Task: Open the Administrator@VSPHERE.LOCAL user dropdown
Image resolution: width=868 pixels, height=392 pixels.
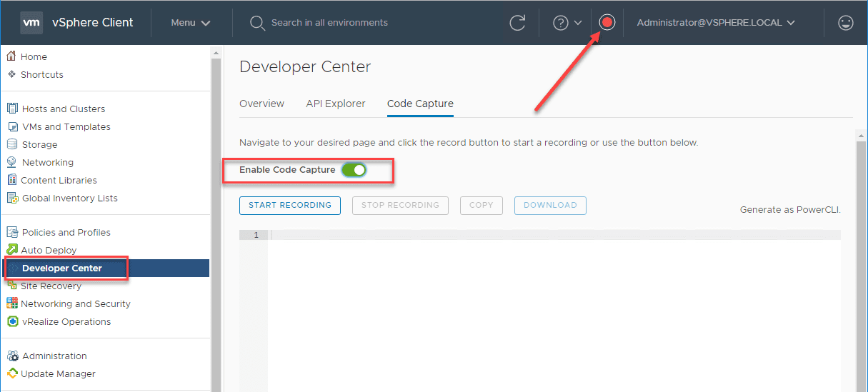Action: pos(716,23)
